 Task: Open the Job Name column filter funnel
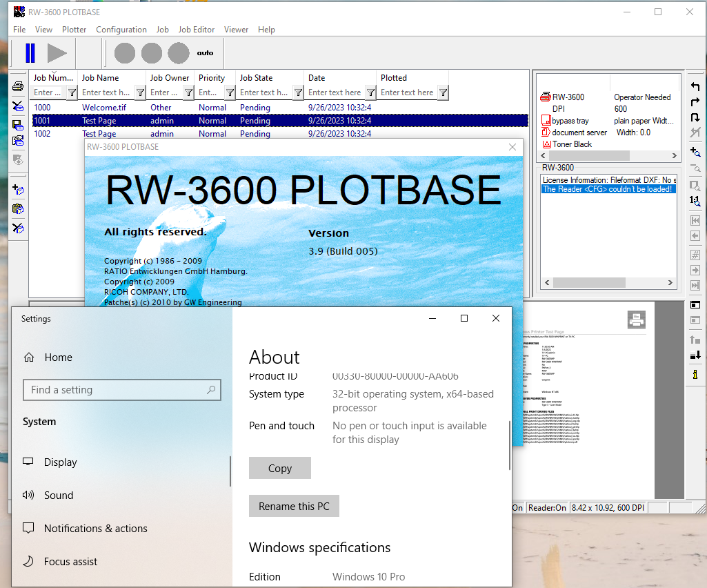click(140, 92)
